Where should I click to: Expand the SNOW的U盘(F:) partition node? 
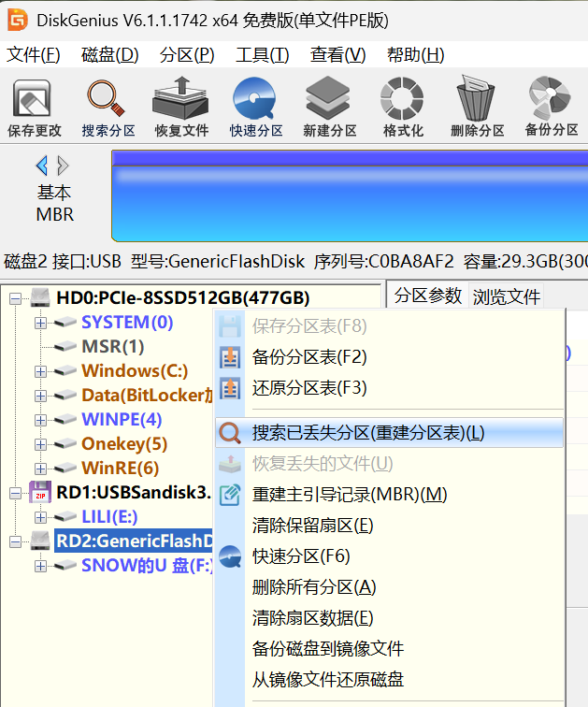(x=40, y=566)
